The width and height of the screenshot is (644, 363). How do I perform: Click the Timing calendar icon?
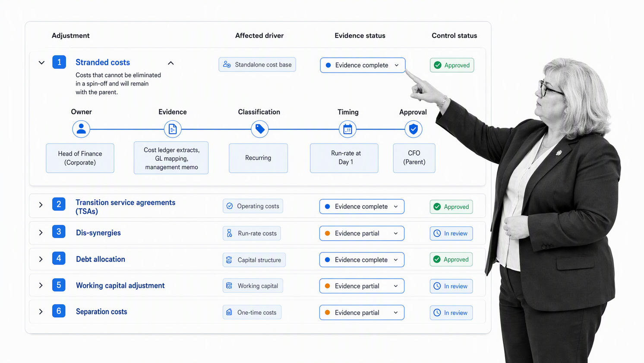point(347,129)
